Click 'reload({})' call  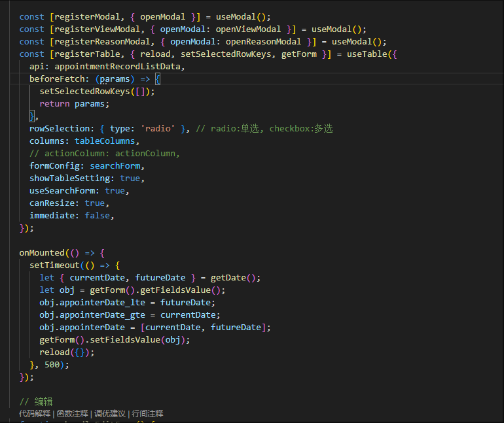pos(64,352)
